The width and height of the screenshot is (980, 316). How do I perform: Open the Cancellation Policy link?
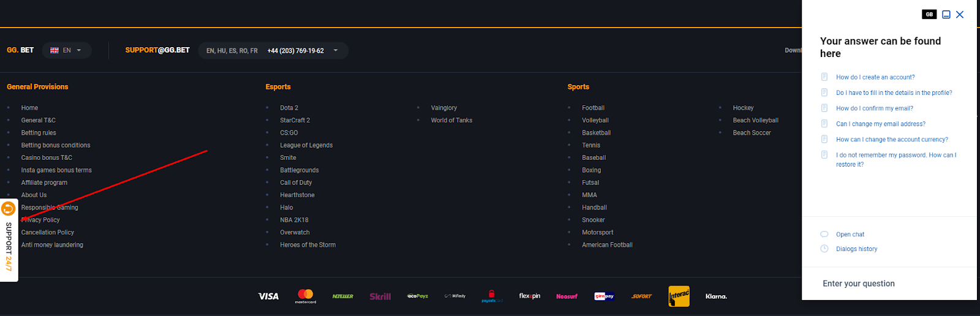point(48,233)
